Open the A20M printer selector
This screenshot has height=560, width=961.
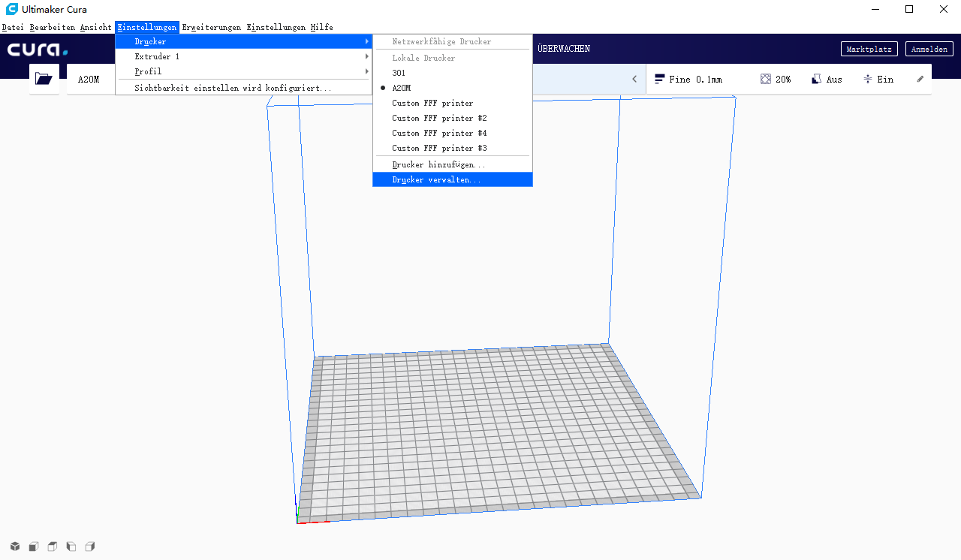point(89,79)
